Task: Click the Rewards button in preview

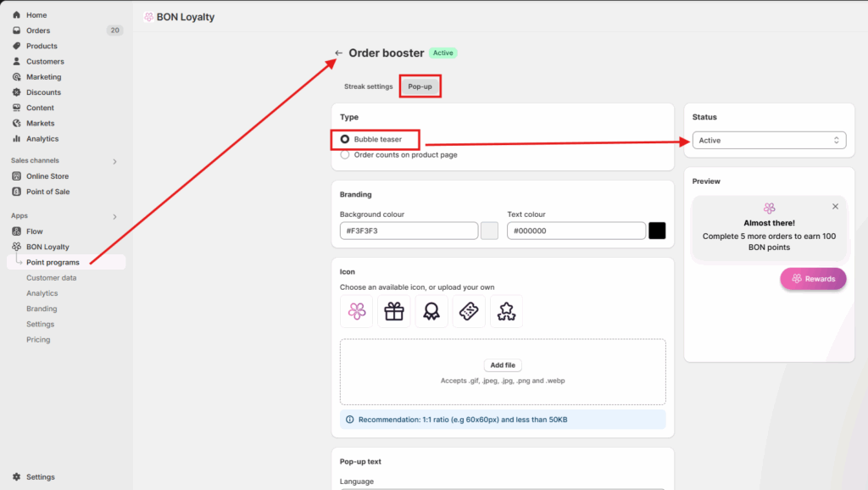Action: click(813, 279)
